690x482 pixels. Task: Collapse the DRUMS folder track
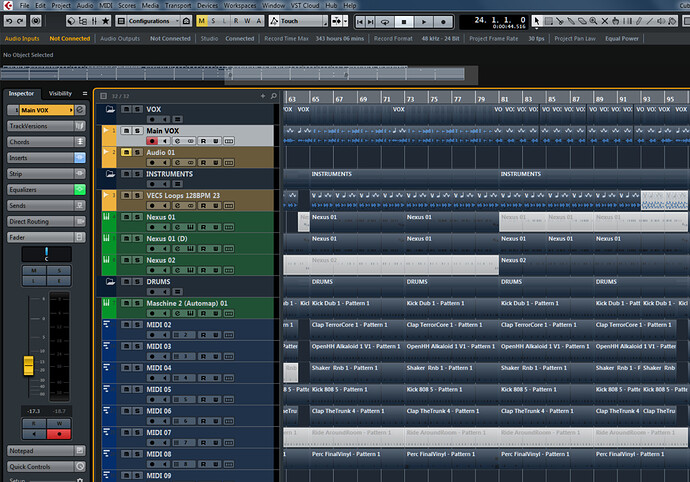110,282
